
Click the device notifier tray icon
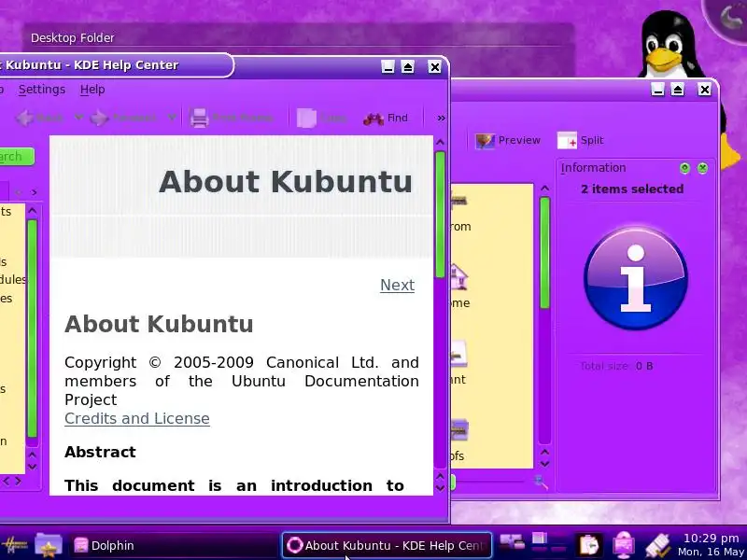(x=512, y=542)
